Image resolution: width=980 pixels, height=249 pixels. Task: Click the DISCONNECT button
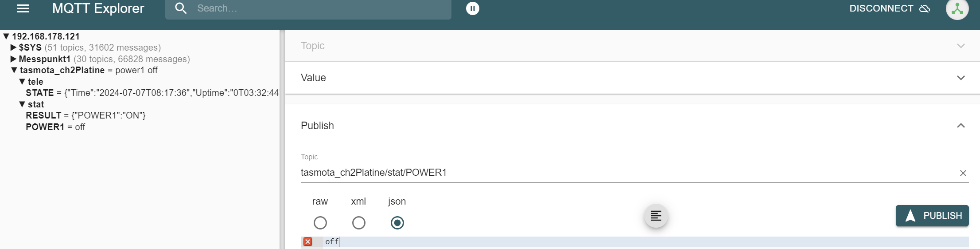point(890,8)
